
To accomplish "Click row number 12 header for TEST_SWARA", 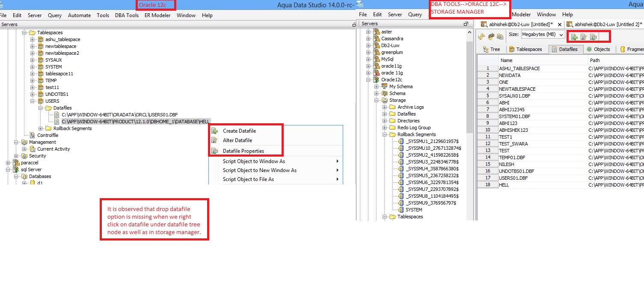I will coord(487,144).
